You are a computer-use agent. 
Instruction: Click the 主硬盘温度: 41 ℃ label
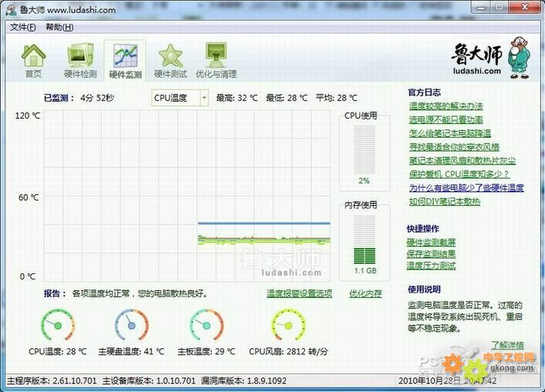[x=131, y=351]
